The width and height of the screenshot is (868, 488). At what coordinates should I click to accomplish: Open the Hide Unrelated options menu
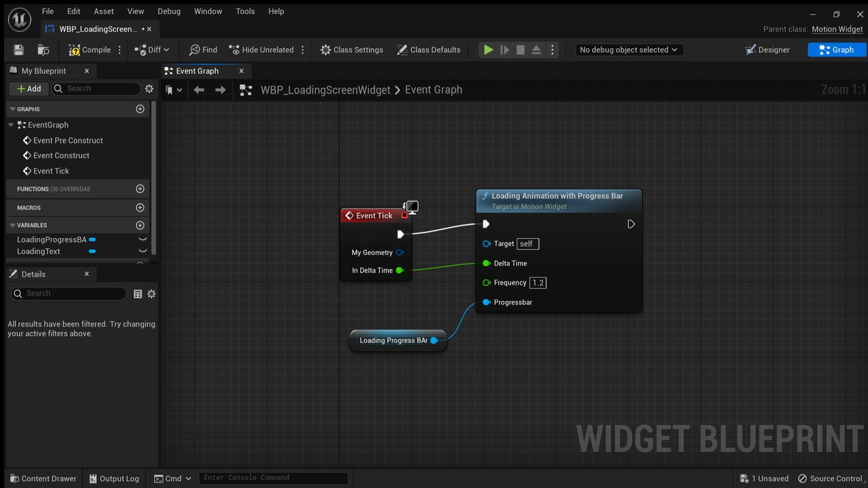click(x=302, y=49)
